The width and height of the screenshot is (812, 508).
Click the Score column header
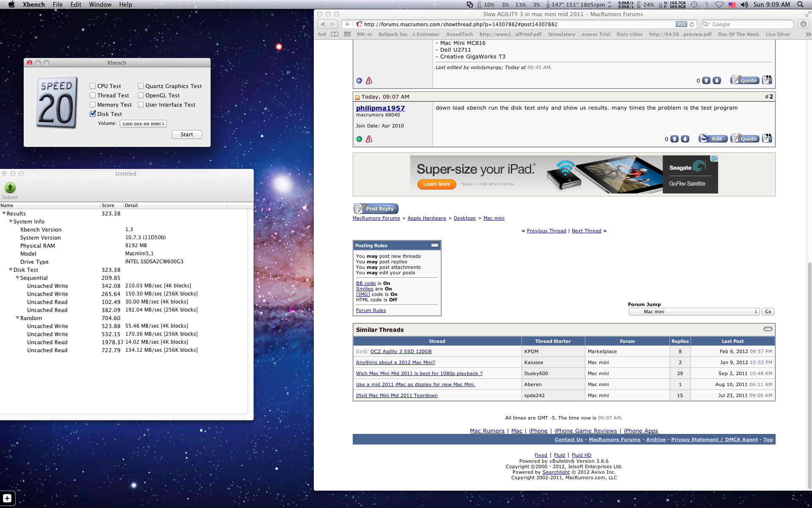[112, 205]
